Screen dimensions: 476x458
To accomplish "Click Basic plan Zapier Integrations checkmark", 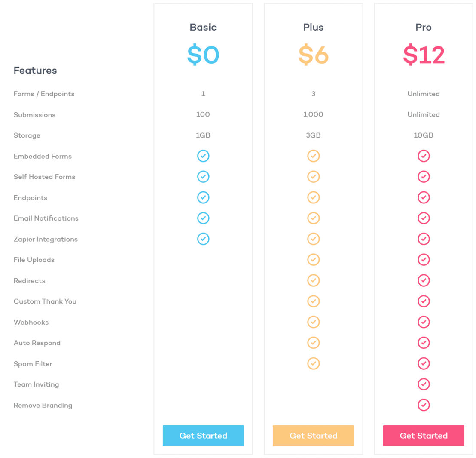I will [203, 239].
